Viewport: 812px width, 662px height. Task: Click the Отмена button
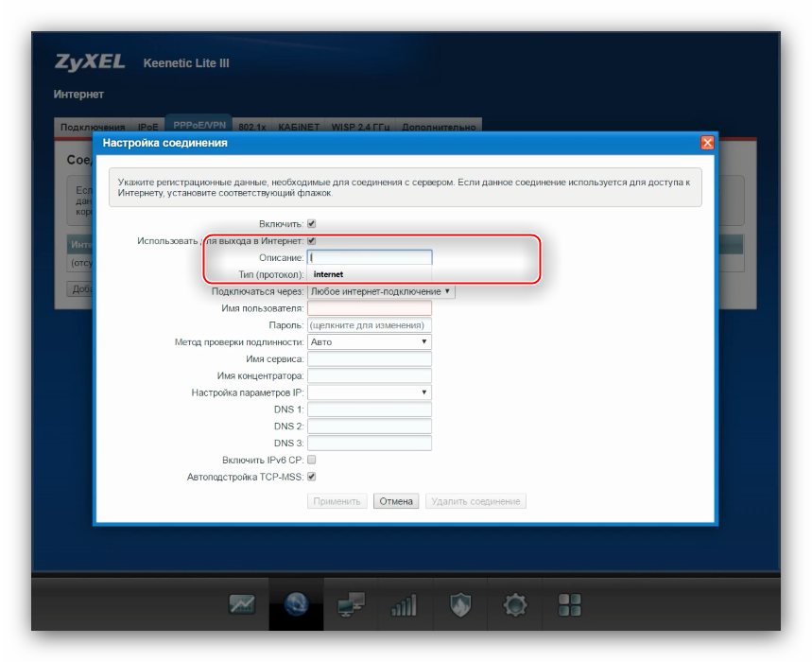[x=396, y=501]
